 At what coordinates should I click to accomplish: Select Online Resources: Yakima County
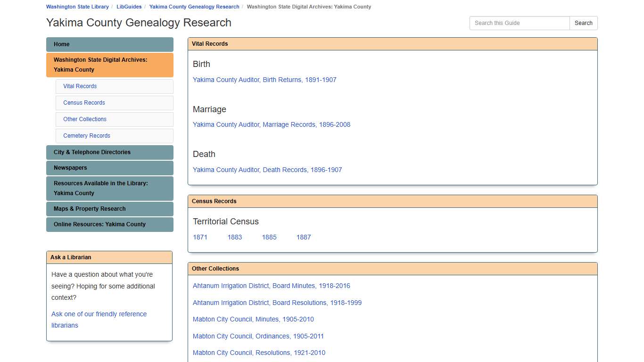pos(99,224)
